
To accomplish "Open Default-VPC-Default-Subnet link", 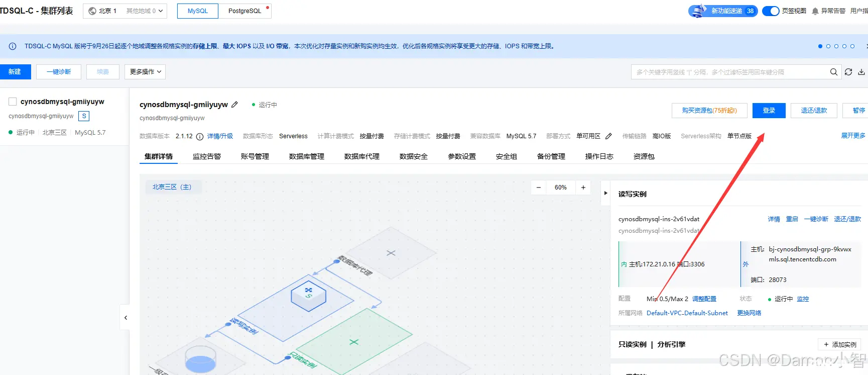I will (x=687, y=313).
